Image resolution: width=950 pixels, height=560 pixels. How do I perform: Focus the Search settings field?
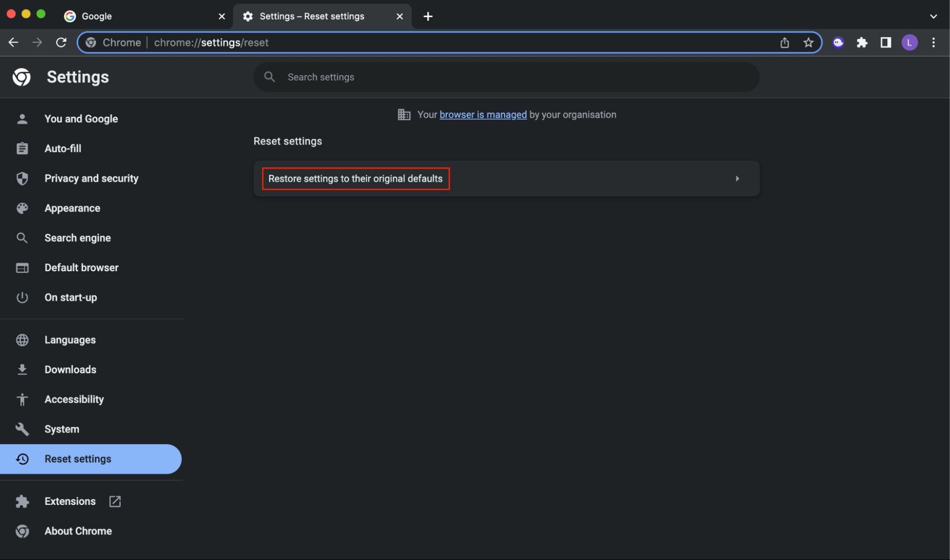(507, 77)
